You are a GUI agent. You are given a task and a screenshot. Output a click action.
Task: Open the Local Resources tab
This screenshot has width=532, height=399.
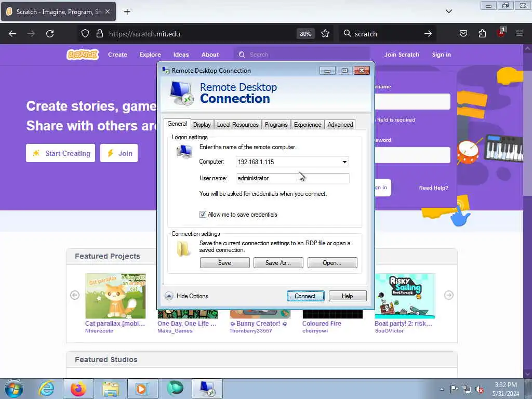coord(237,125)
